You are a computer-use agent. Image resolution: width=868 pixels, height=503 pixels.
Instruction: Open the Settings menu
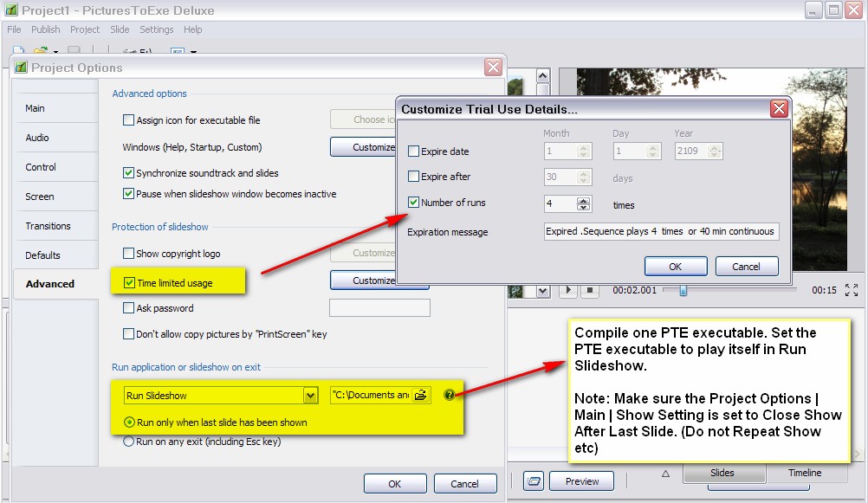156,29
